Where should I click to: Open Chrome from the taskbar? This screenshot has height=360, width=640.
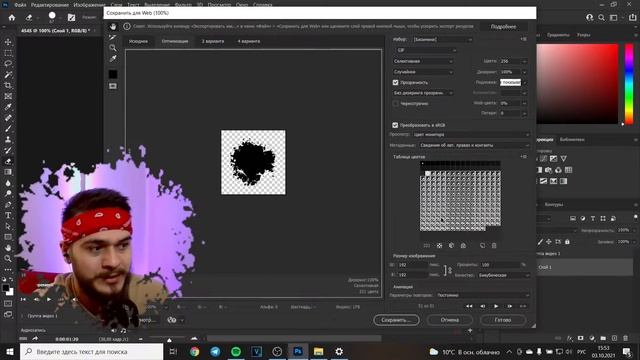195,351
